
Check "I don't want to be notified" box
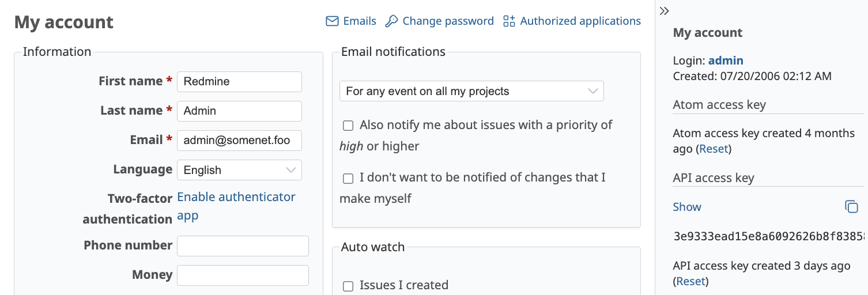348,179
